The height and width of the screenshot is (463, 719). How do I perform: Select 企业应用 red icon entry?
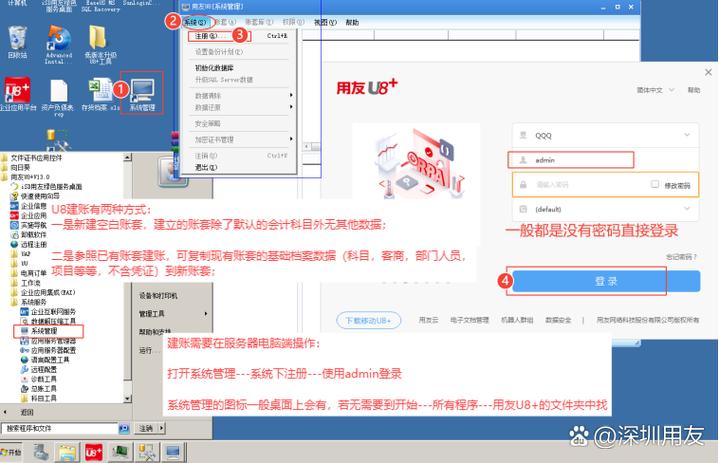point(29,215)
